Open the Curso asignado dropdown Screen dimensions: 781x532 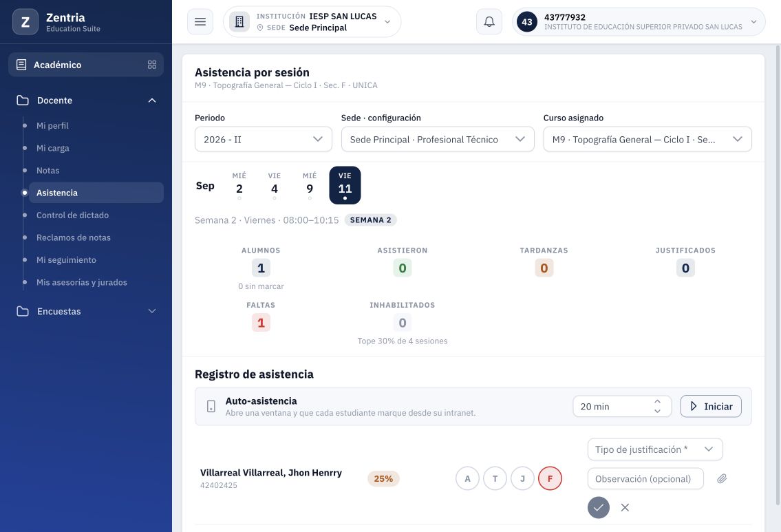tap(648, 140)
